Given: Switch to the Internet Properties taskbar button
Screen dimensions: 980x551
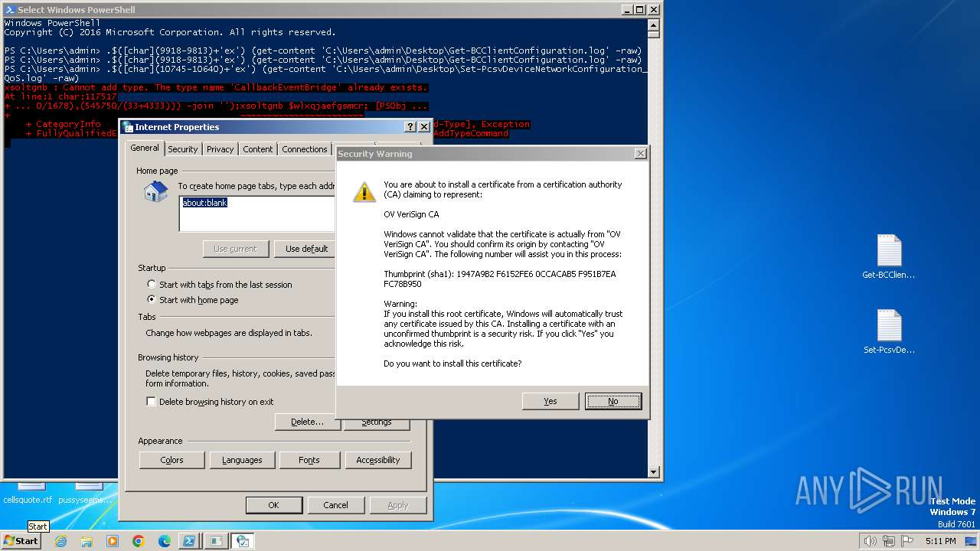Looking at the screenshot, I should click(243, 541).
